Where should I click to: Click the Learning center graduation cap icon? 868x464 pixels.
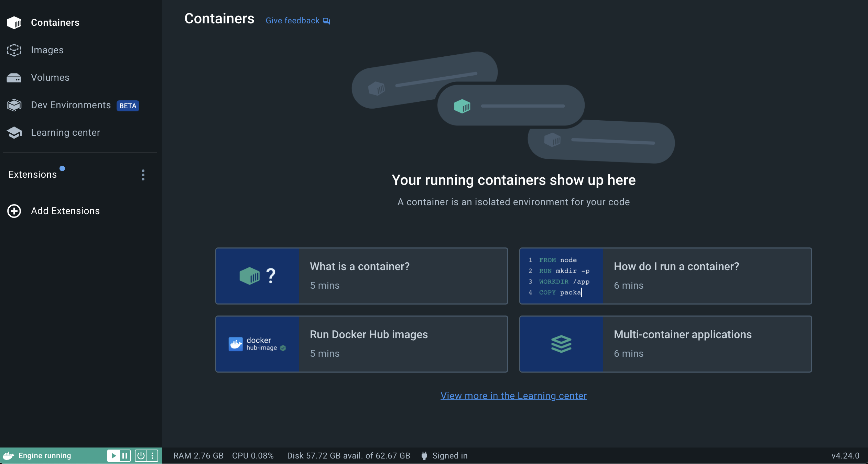coord(14,133)
